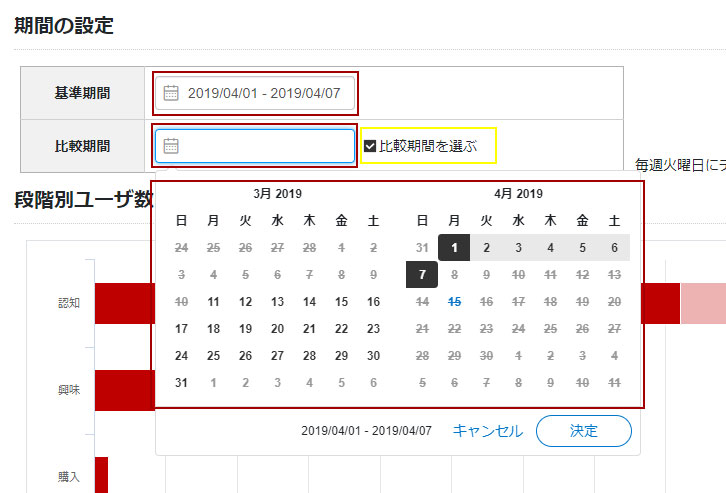726x493 pixels.
Task: Click calendar icon in 基準期間 field
Action: [171, 93]
